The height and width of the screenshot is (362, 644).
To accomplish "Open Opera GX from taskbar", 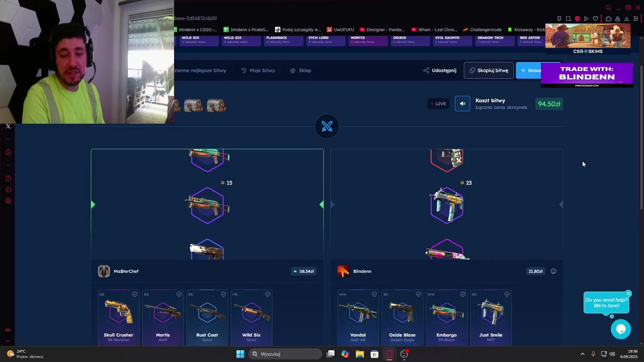I will coord(389,354).
